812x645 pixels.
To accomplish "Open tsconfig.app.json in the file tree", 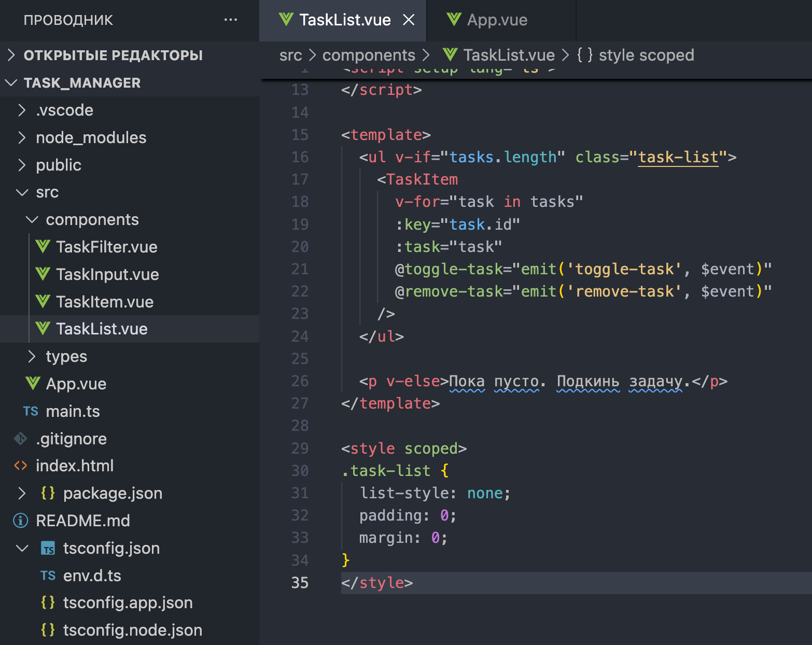I will (128, 602).
